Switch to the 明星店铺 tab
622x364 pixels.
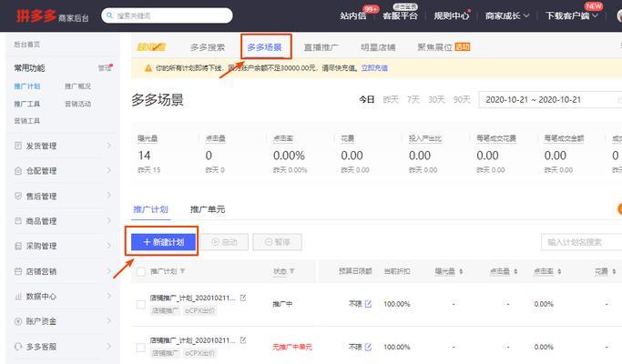coord(378,47)
